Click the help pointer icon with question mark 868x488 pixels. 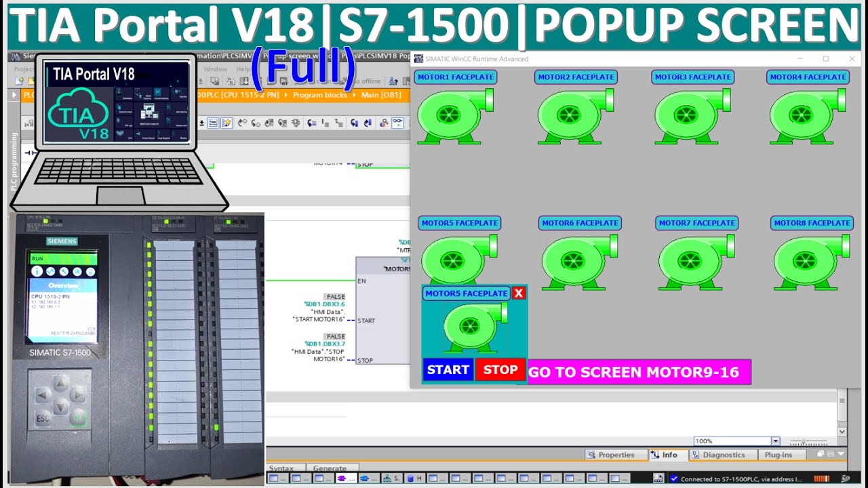[x=393, y=82]
